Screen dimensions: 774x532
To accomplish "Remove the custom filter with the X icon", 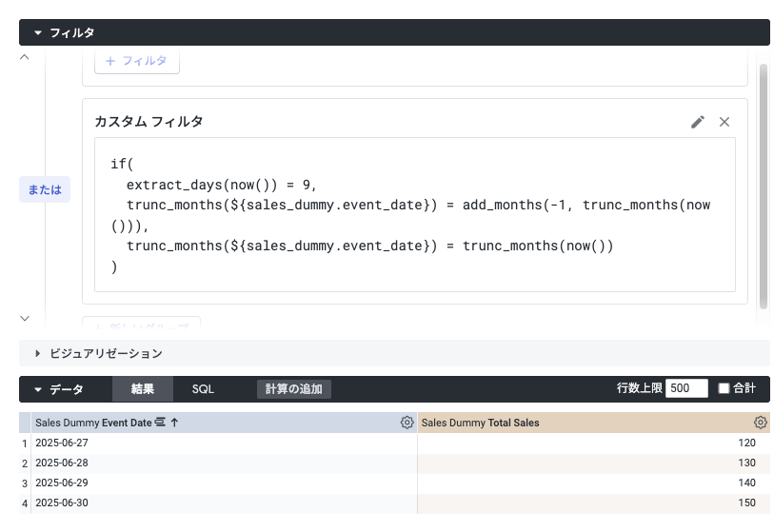I will (724, 122).
